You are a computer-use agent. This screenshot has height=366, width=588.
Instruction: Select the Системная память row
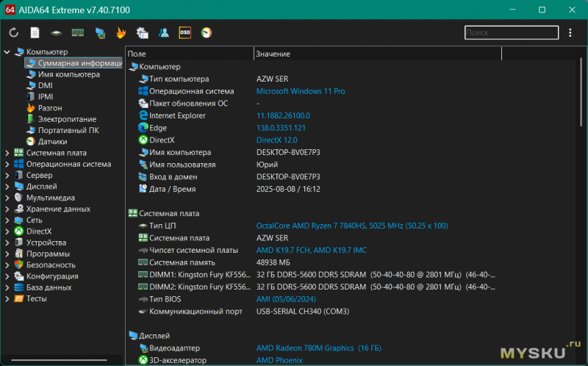(351, 262)
